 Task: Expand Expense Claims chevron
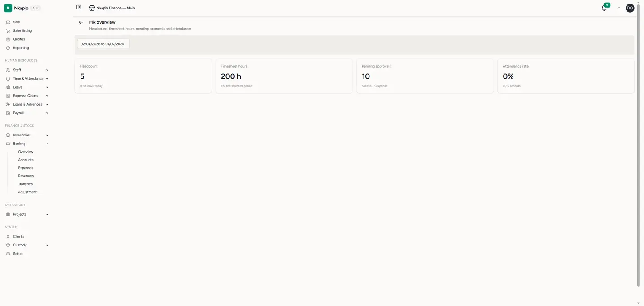point(47,96)
